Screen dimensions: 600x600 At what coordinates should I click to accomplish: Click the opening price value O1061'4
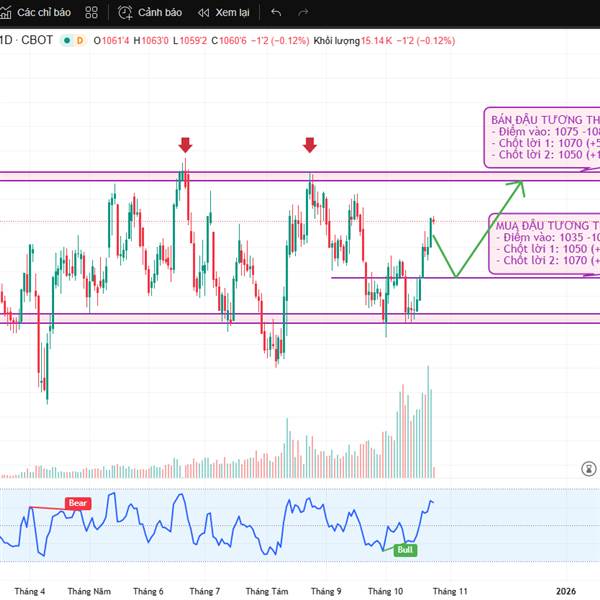(111, 41)
